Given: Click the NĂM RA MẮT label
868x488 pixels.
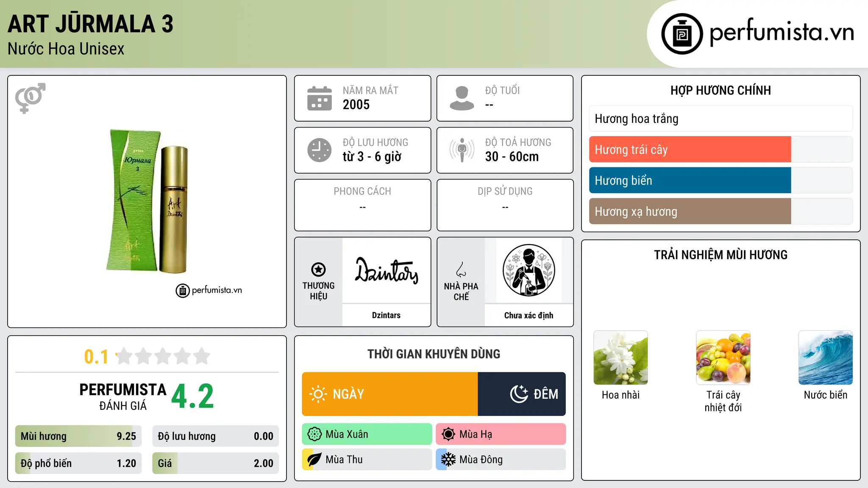Looking at the screenshot, I should (370, 91).
